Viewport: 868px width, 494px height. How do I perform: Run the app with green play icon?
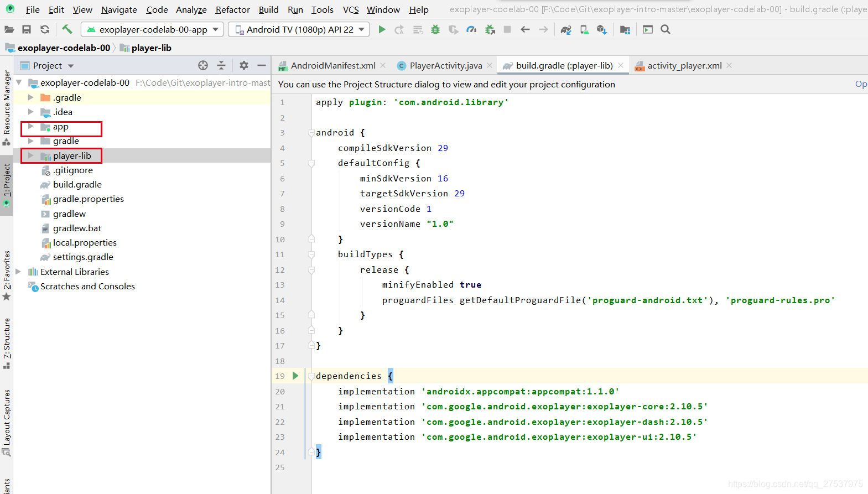click(382, 29)
